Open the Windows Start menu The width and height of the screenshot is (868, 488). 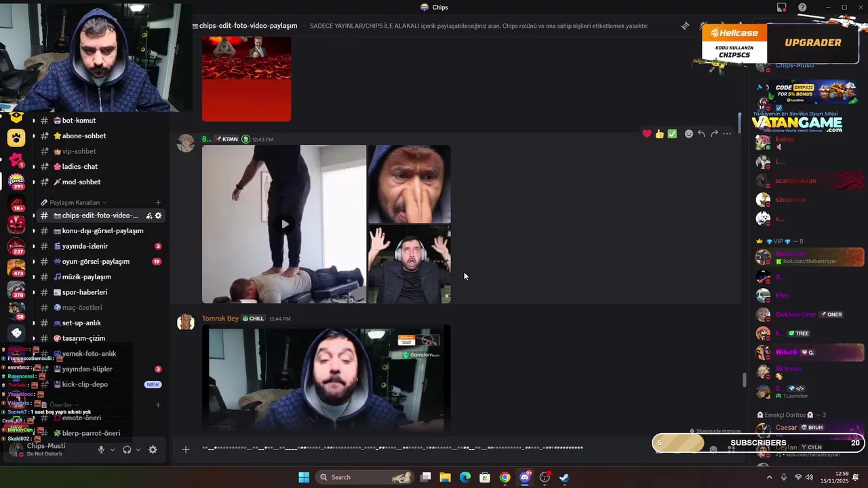point(304,477)
